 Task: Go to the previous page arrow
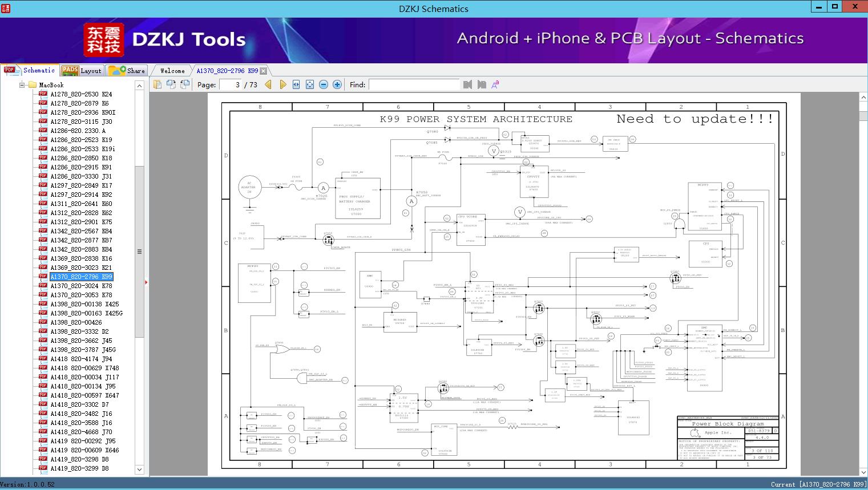click(x=268, y=84)
